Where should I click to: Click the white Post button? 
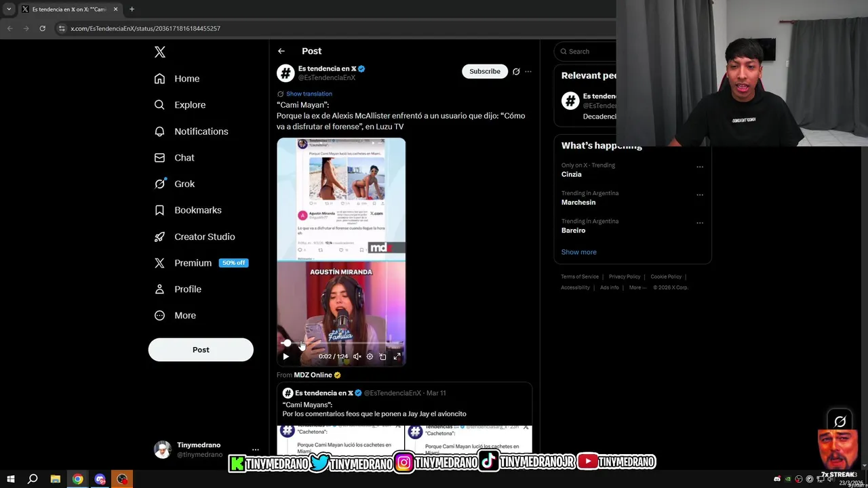coord(201,350)
